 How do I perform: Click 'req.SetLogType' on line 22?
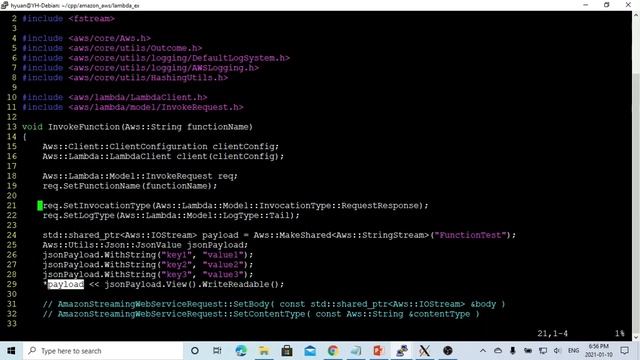point(79,216)
